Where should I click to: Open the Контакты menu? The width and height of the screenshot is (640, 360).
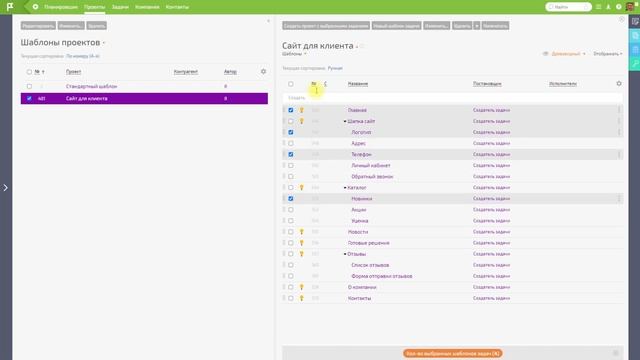pyautogui.click(x=177, y=7)
